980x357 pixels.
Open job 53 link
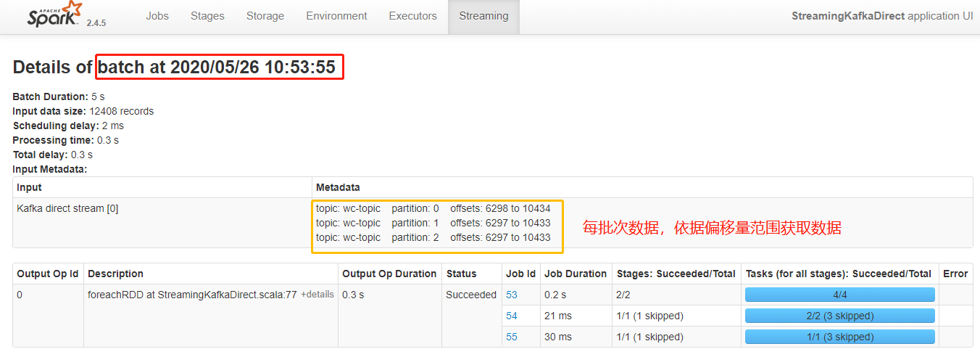point(512,295)
